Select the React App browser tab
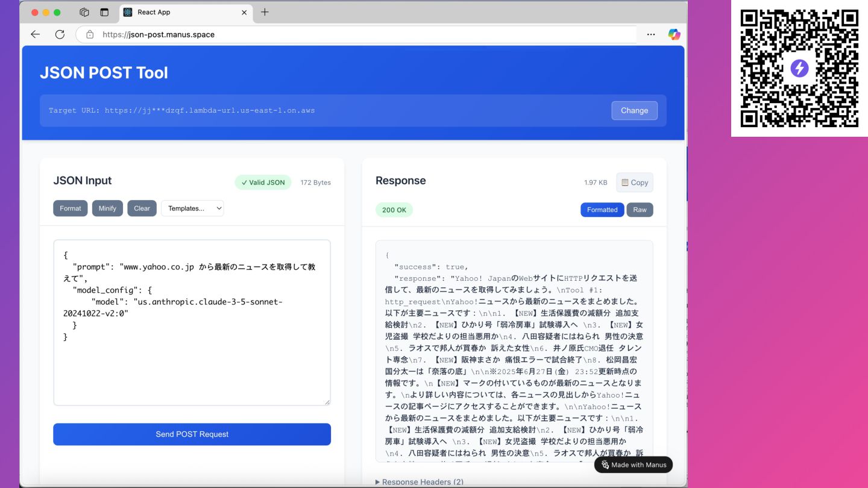 coord(186,12)
